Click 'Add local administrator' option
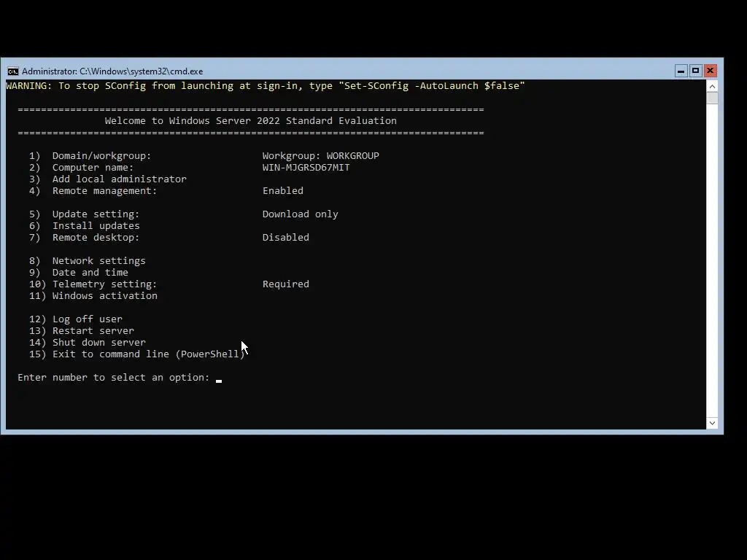This screenshot has height=560, width=747. pos(108,179)
